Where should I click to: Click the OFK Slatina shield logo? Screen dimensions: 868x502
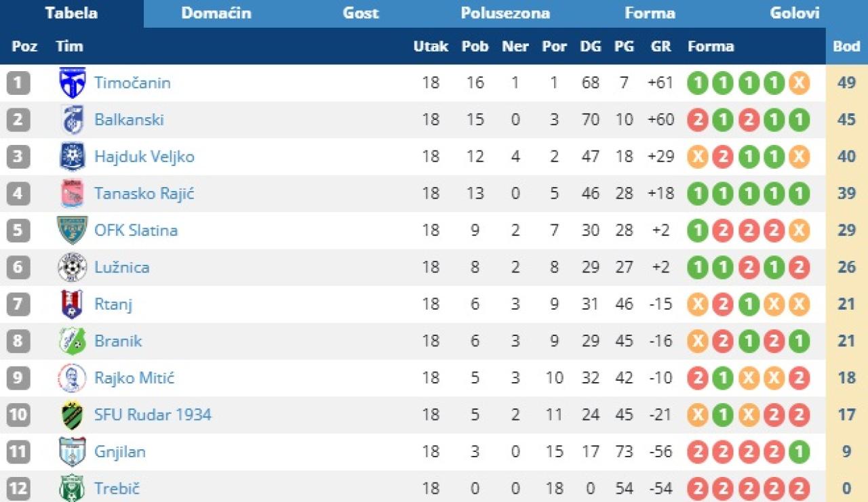click(x=71, y=230)
